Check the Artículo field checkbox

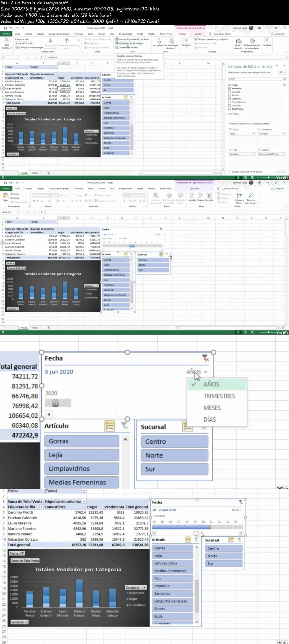pos(229,95)
